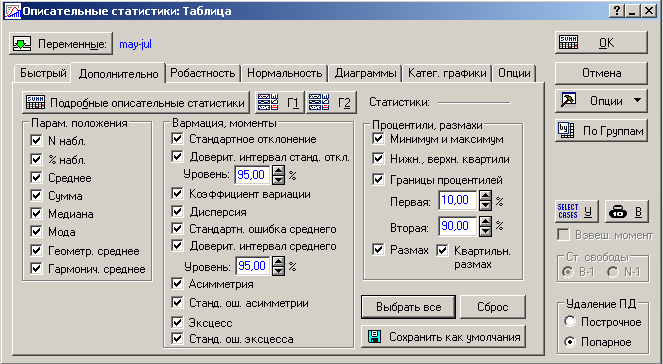Decrease the Вторая percentile spinner value
663x364 pixels.
click(x=485, y=232)
